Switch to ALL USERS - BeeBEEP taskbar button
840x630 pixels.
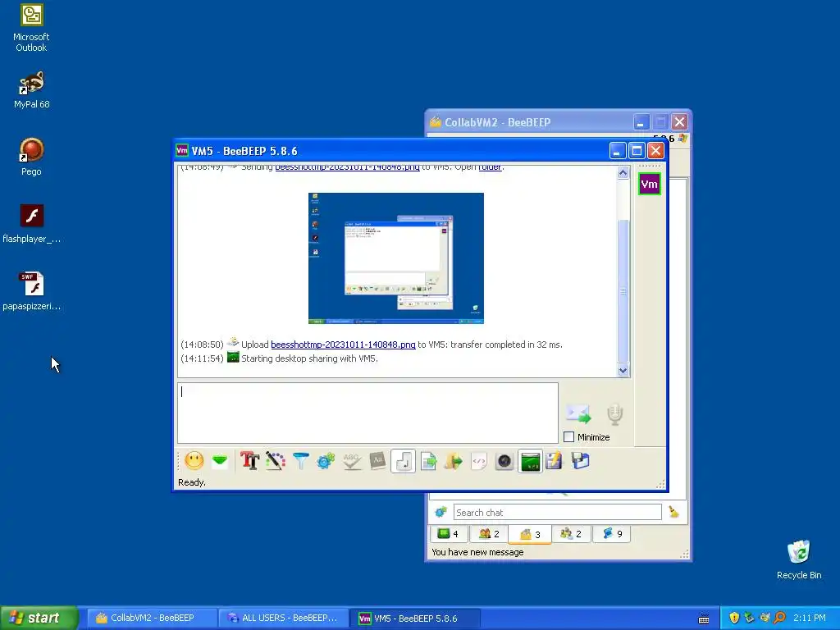[x=283, y=618]
